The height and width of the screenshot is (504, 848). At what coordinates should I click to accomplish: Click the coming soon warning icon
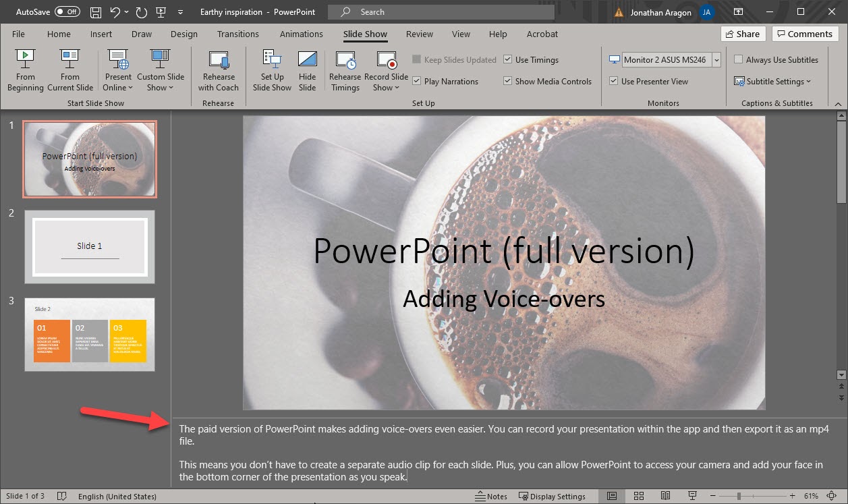(619, 12)
